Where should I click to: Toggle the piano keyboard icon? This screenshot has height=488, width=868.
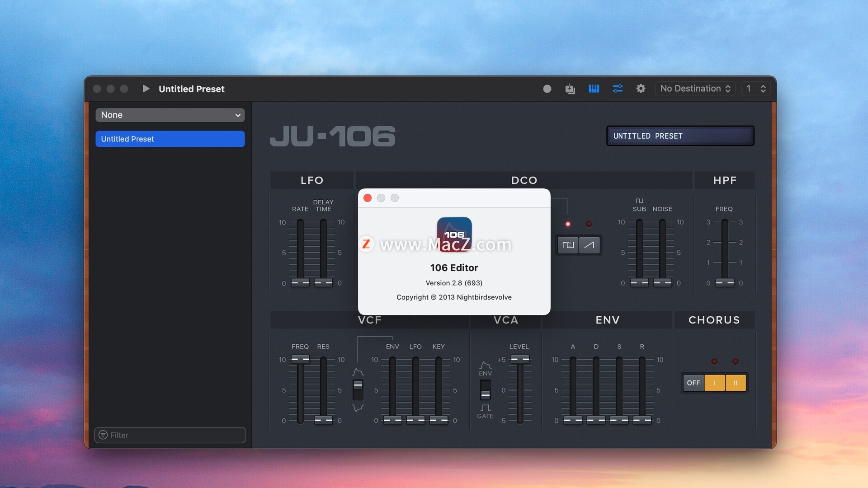point(594,89)
